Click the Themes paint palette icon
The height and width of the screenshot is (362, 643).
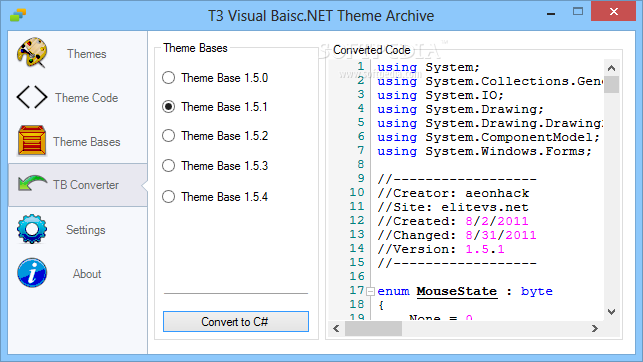pyautogui.click(x=32, y=52)
